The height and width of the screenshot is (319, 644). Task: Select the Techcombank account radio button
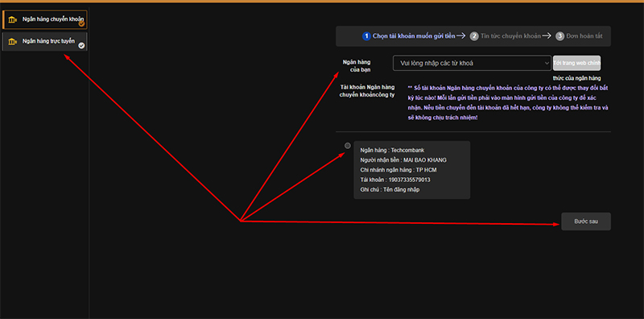348,146
